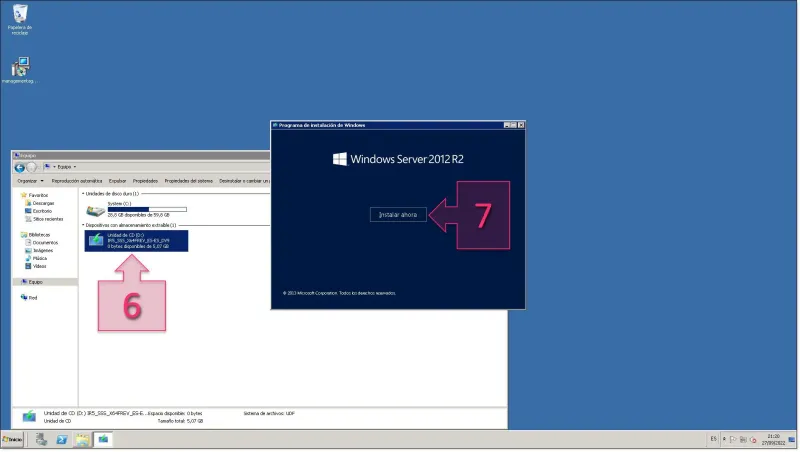
Task: Click the Expulsar toolbar button
Action: (118, 181)
